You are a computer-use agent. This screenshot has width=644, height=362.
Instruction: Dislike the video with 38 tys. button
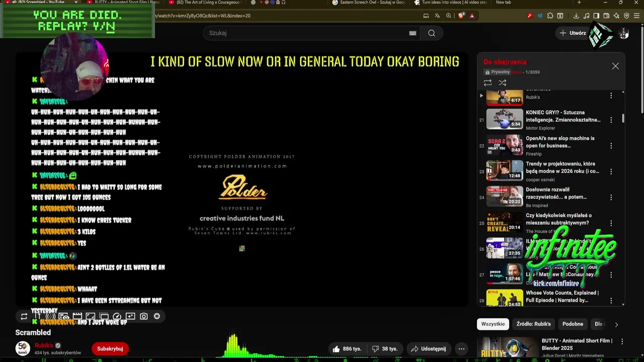[384, 349]
